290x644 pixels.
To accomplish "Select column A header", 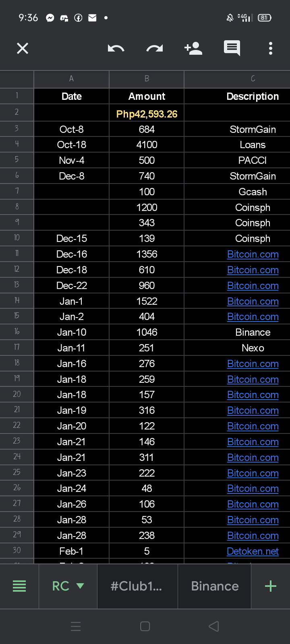I will pos(71,79).
